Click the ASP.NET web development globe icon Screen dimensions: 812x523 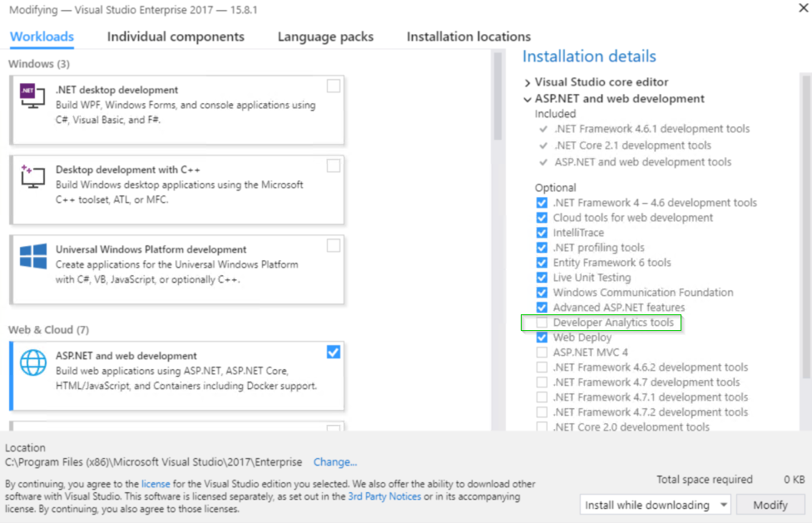(33, 363)
